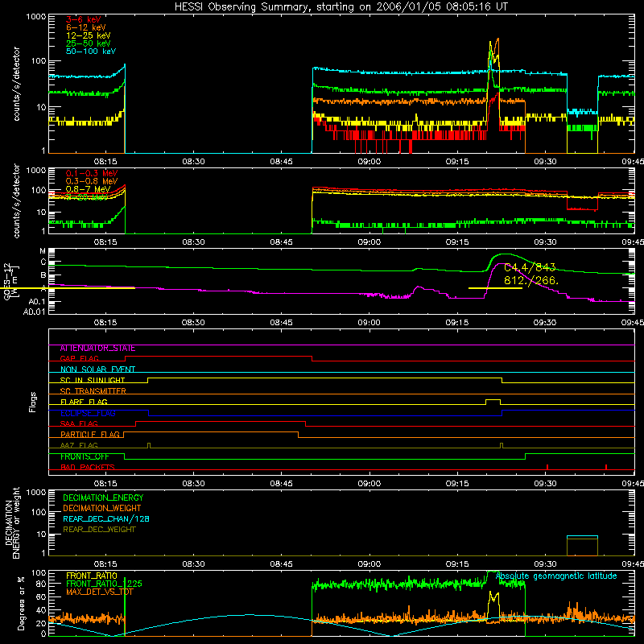Click the 0.1-0.3 MeV legend label
The width and height of the screenshot is (644, 644).
(92, 173)
